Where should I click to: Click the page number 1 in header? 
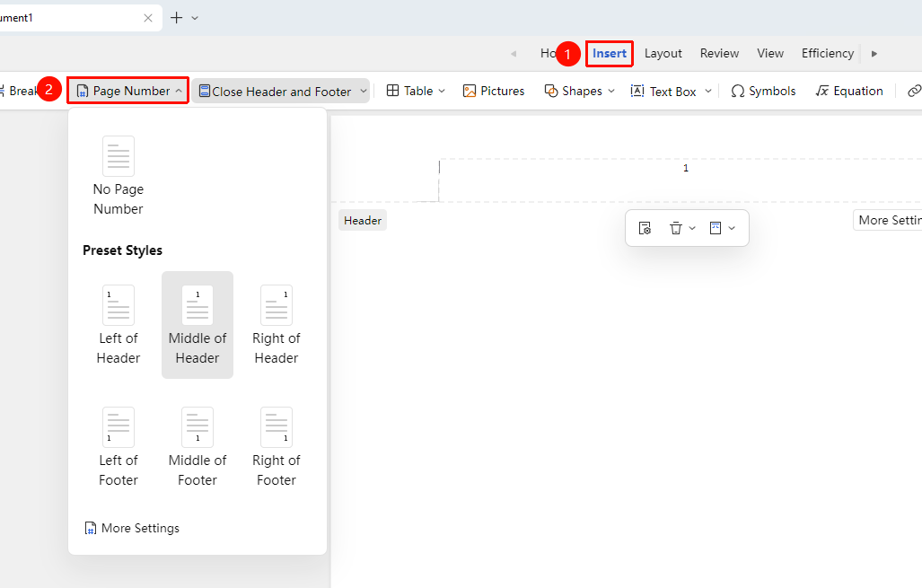click(x=686, y=168)
